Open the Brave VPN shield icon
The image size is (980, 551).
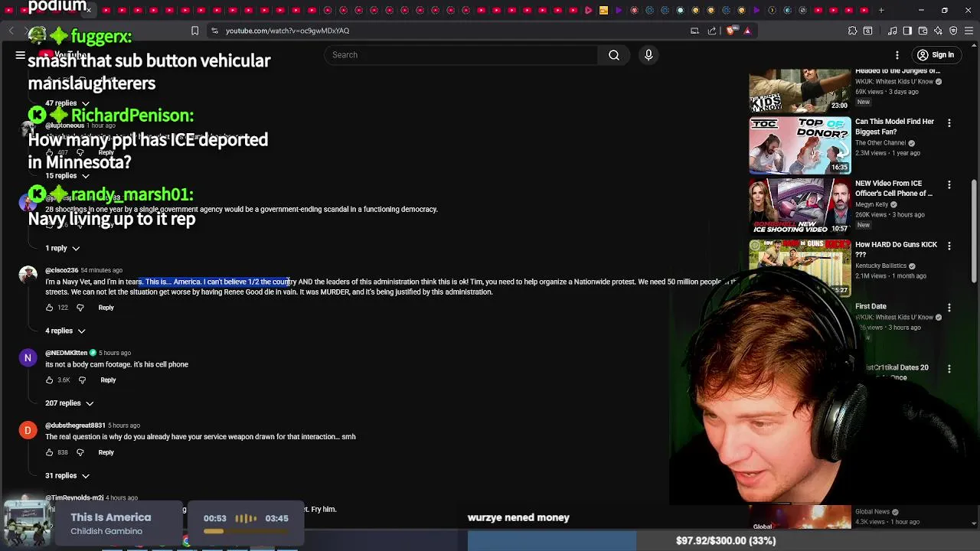953,31
